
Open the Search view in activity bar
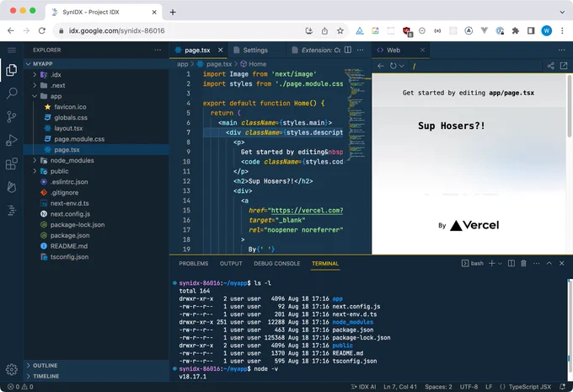[x=11, y=94]
